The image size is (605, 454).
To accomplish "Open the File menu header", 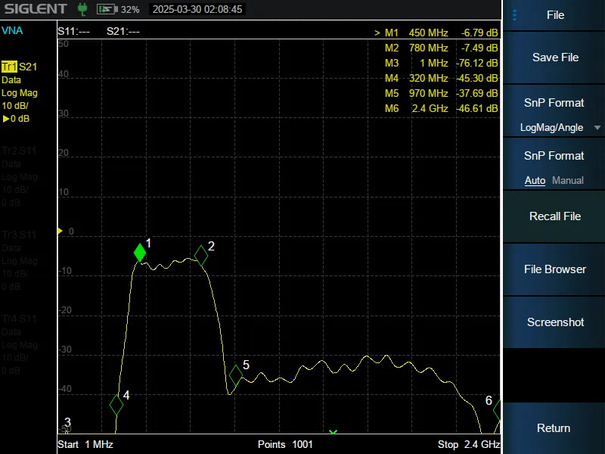I will click(555, 15).
